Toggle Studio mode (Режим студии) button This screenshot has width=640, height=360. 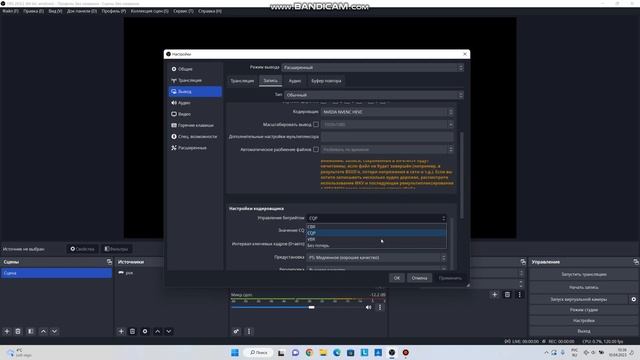pos(584,310)
